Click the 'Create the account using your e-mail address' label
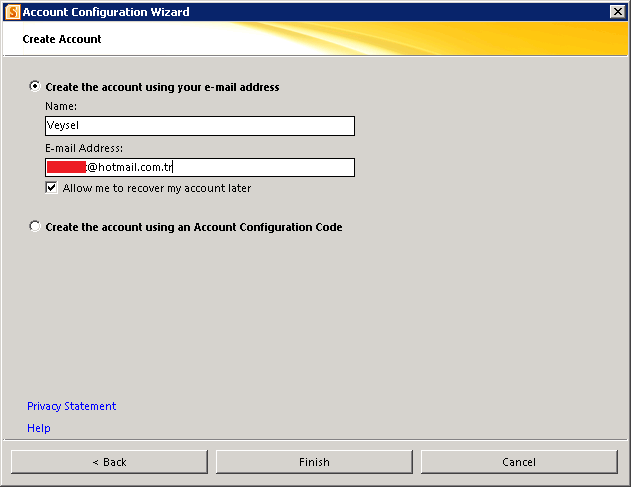This screenshot has width=631, height=487. pyautogui.click(x=162, y=87)
